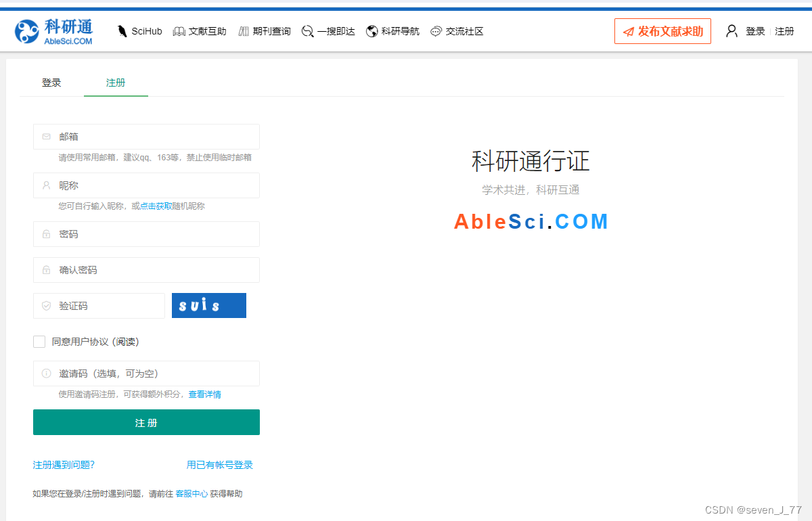Click the shield icon in 验证码 field
The width and height of the screenshot is (812, 521).
pos(47,306)
